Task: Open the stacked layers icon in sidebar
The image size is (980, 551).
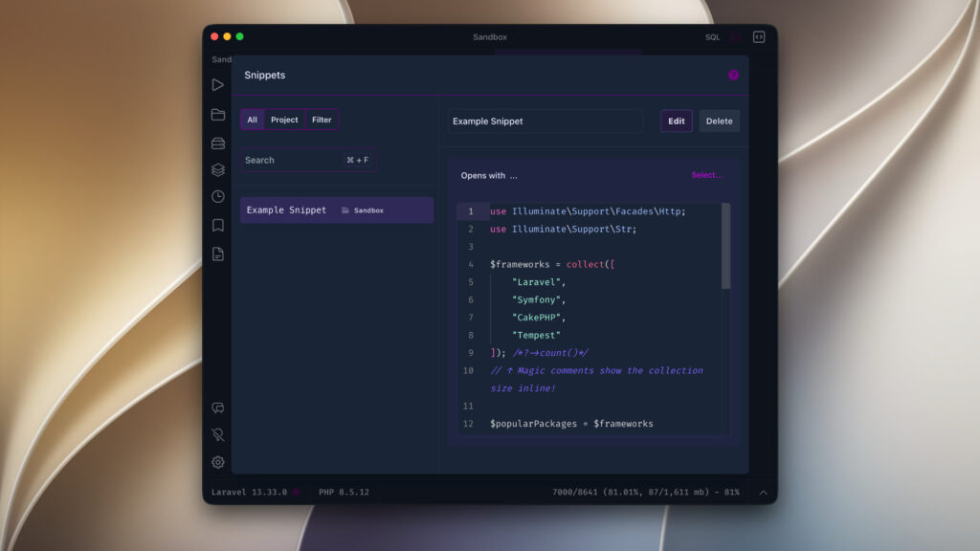Action: tap(217, 170)
